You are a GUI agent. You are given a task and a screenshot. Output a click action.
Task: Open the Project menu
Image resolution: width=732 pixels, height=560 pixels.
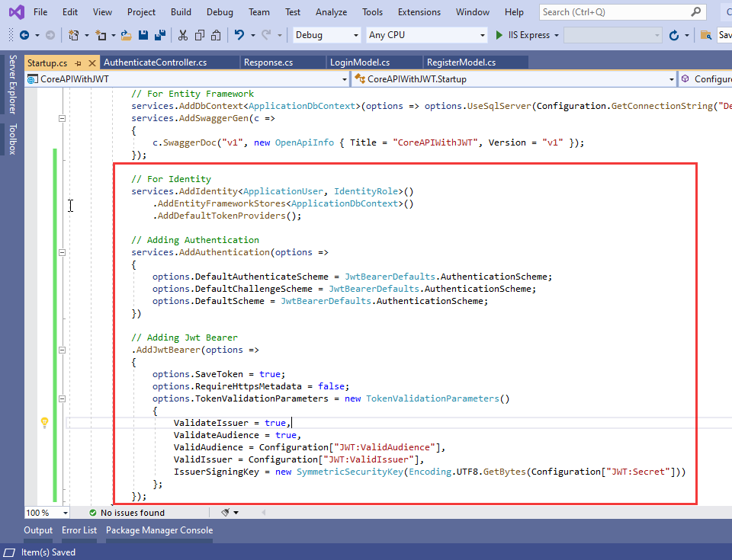click(142, 12)
